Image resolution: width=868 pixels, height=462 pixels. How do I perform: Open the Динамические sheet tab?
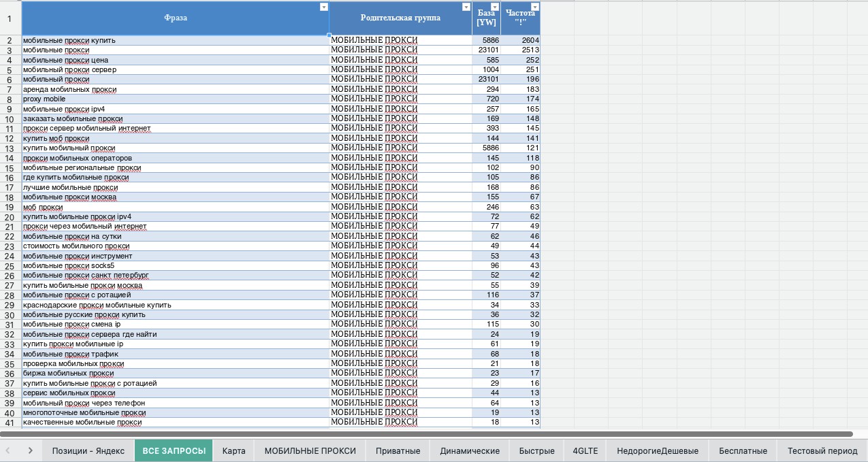(x=470, y=450)
